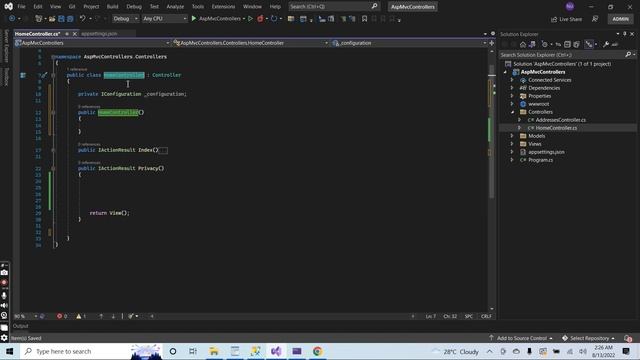The image size is (640, 360).
Task: Expand the Models folder
Action: coord(512,136)
